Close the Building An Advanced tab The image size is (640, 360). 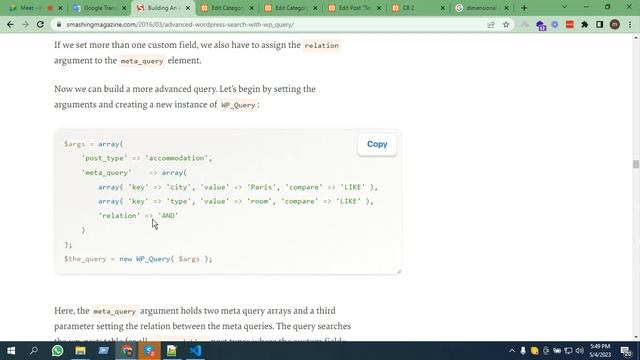[188, 8]
